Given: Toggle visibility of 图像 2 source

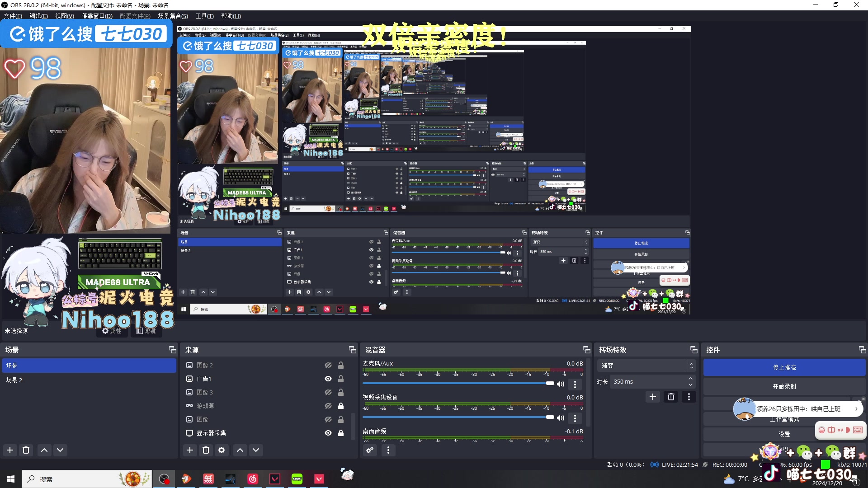Looking at the screenshot, I should pos(328,365).
